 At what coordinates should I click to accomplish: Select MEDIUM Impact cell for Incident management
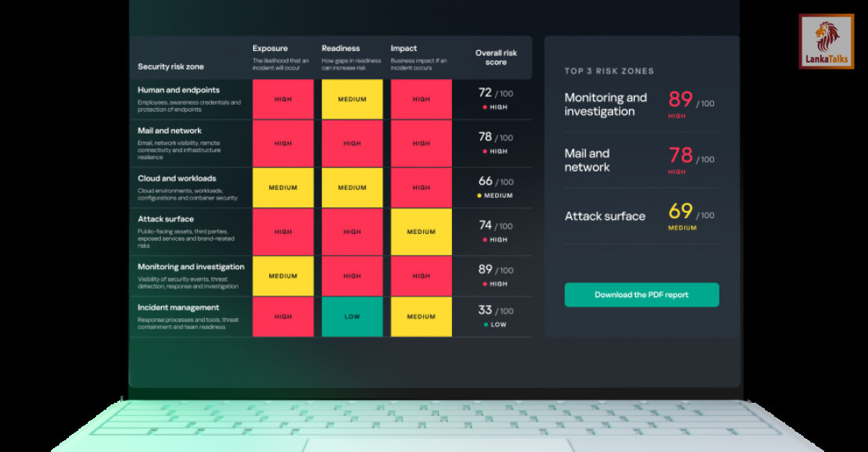point(421,317)
